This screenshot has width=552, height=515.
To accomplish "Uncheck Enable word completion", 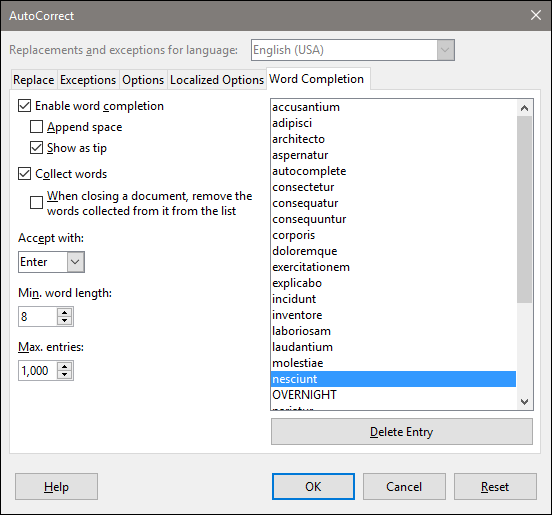I will 24,106.
